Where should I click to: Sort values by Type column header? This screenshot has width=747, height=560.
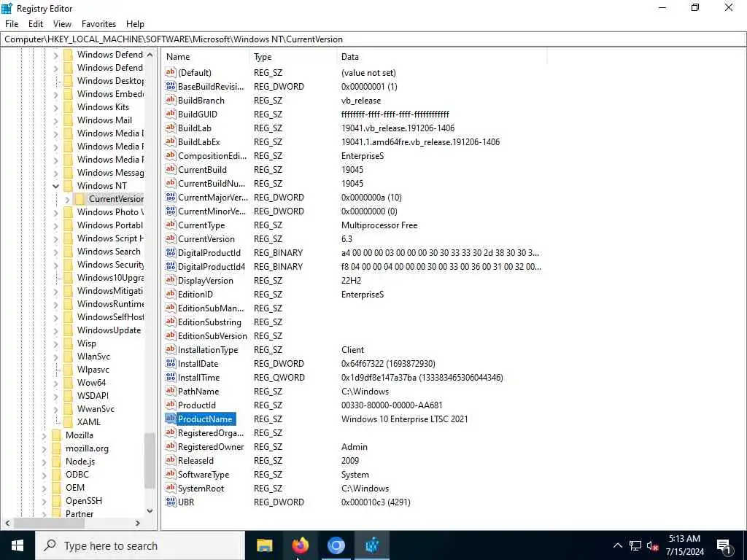(293, 57)
